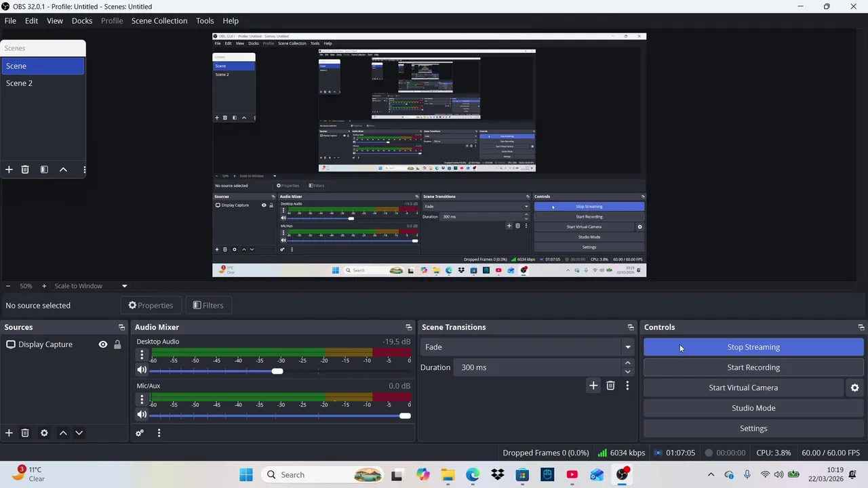Open the Docks menu
The image size is (868, 488).
pos(82,21)
